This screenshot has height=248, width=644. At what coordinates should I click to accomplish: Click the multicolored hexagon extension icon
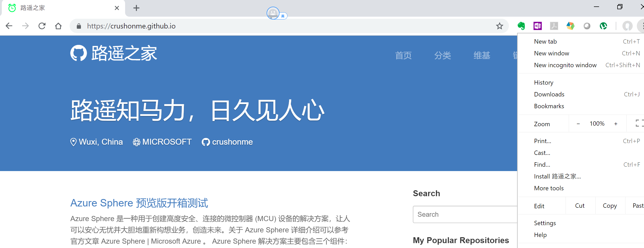(570, 26)
